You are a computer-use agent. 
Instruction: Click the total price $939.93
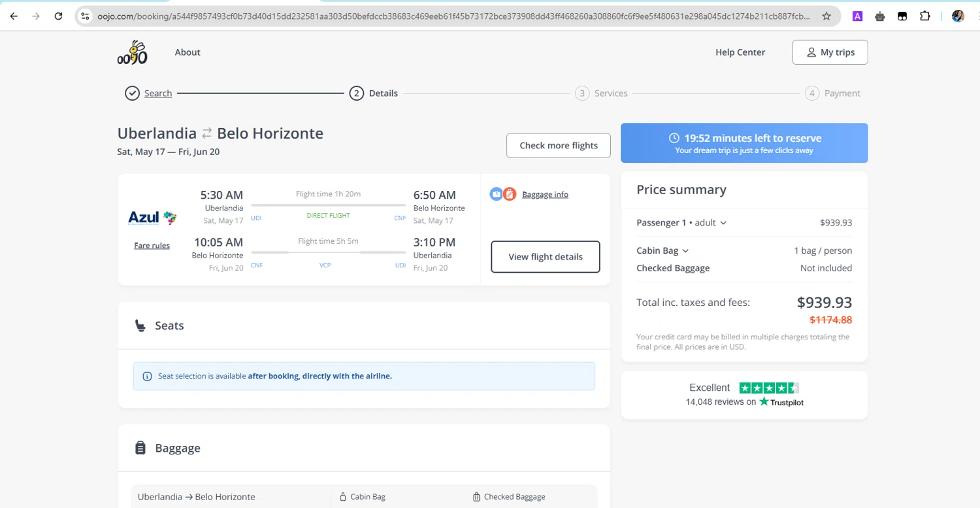825,303
